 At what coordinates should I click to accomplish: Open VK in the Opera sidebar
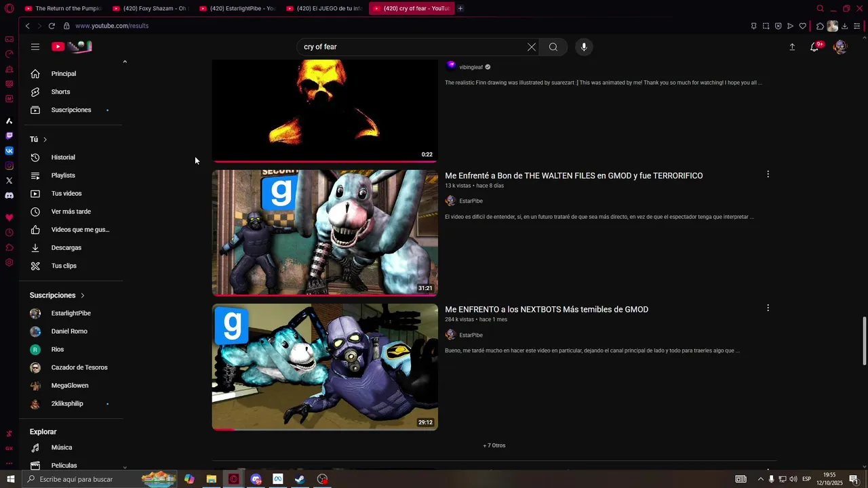[x=9, y=150]
